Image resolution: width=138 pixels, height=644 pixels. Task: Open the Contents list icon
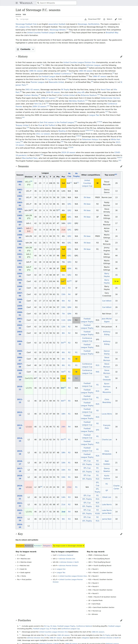(18, 49)
